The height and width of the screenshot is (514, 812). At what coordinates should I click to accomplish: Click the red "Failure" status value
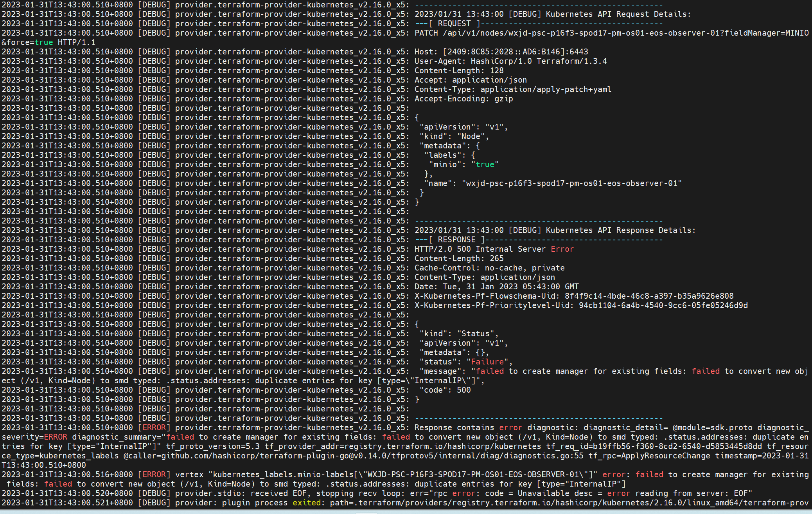point(487,362)
